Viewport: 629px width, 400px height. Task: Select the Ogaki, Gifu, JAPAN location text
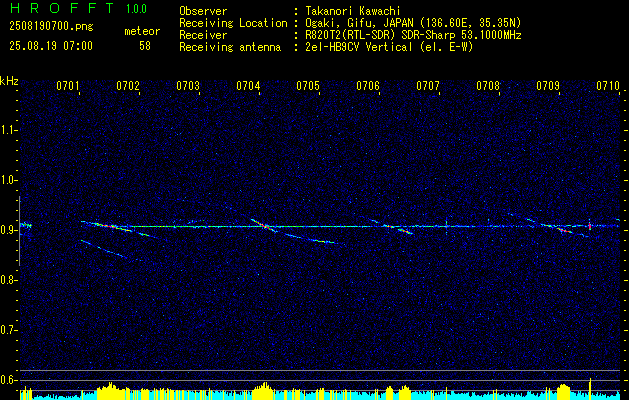coord(413,23)
